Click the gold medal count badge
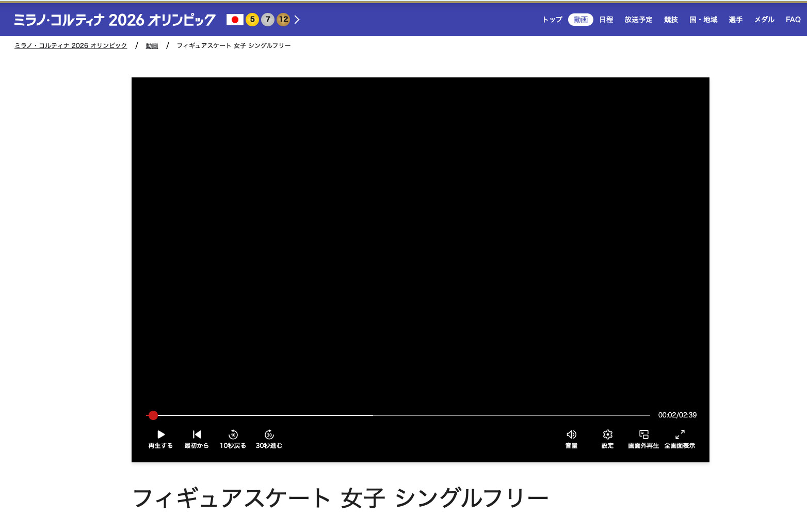 pyautogui.click(x=252, y=20)
